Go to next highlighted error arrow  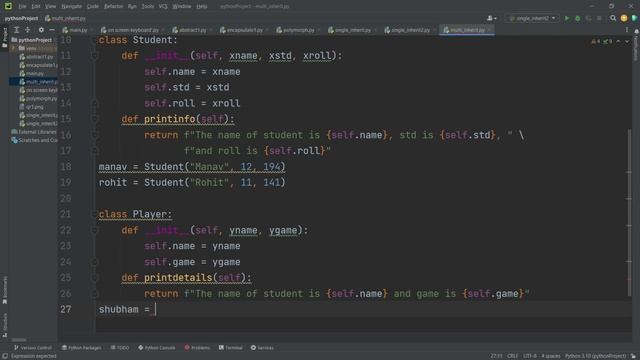[x=627, y=42]
